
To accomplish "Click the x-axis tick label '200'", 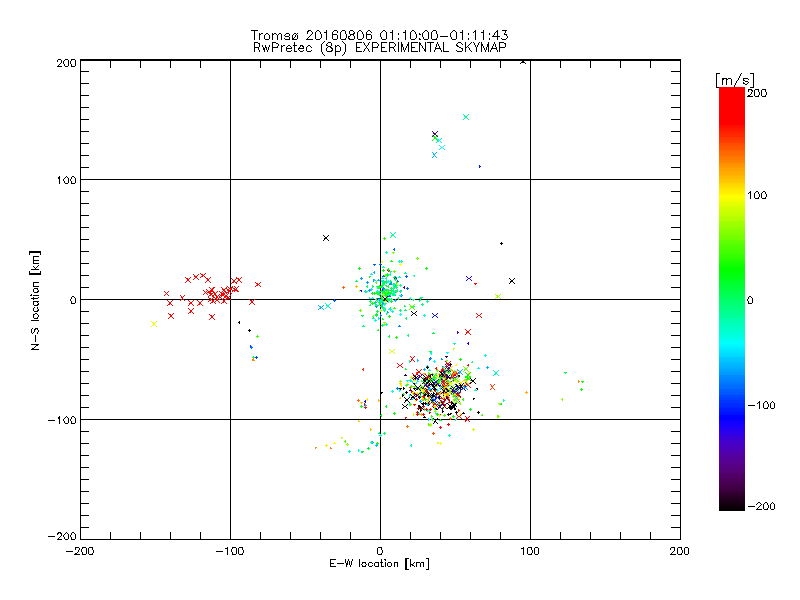I will point(680,551).
